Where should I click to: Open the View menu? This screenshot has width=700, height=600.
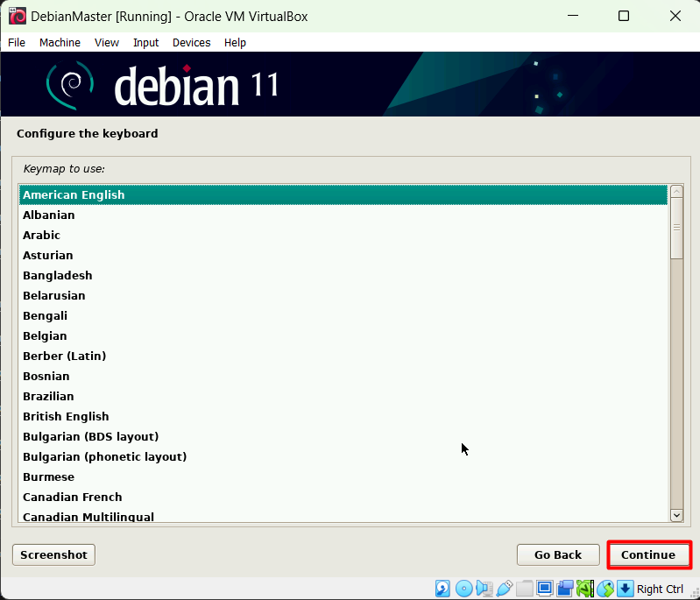coord(107,42)
